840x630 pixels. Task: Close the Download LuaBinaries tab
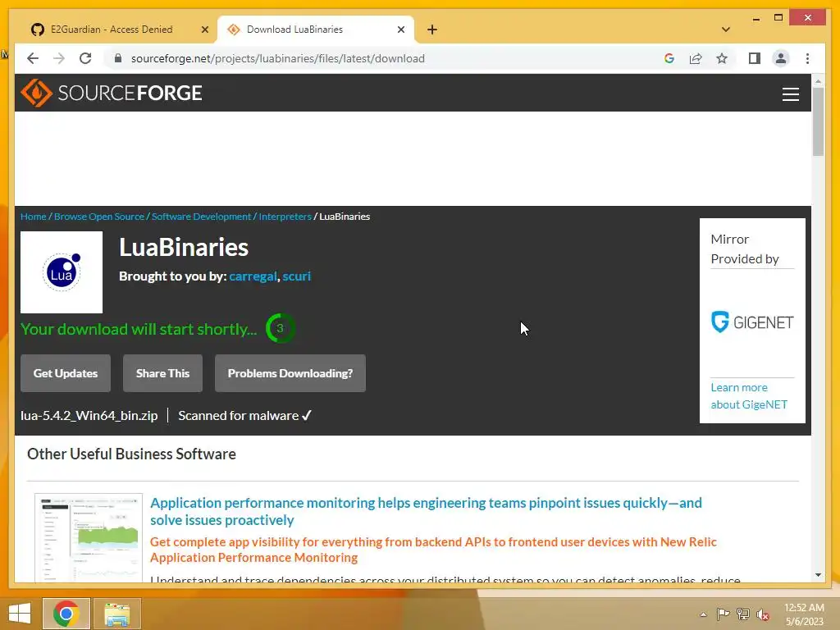click(x=400, y=30)
